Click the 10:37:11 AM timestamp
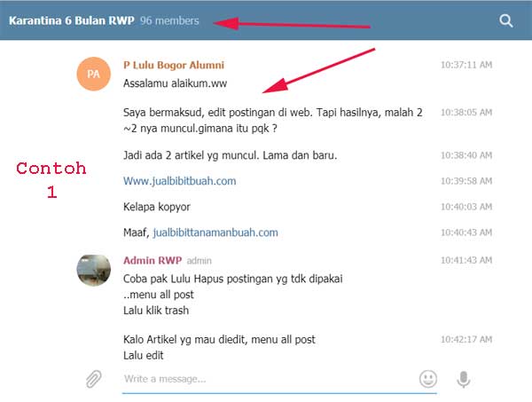The image size is (532, 402). 466,65
